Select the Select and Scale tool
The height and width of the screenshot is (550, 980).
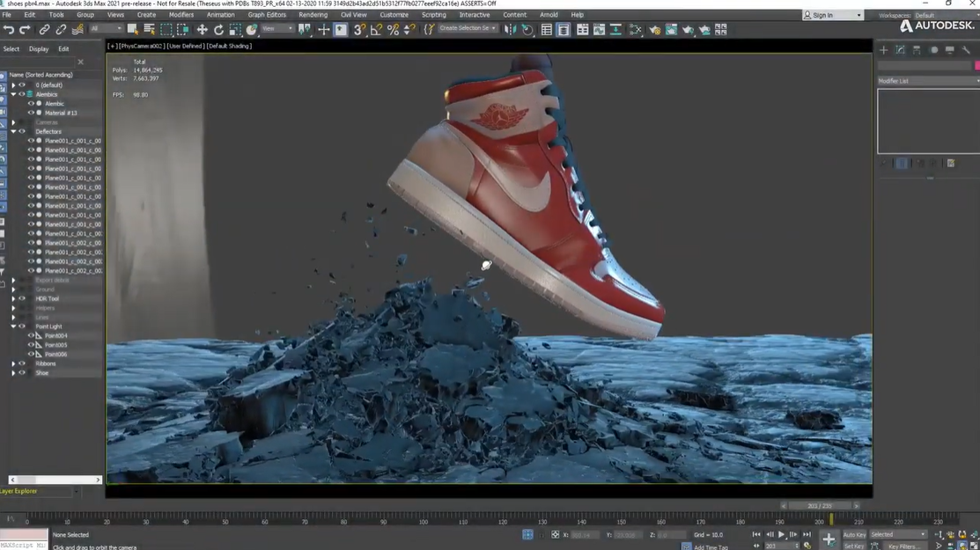pos(235,29)
